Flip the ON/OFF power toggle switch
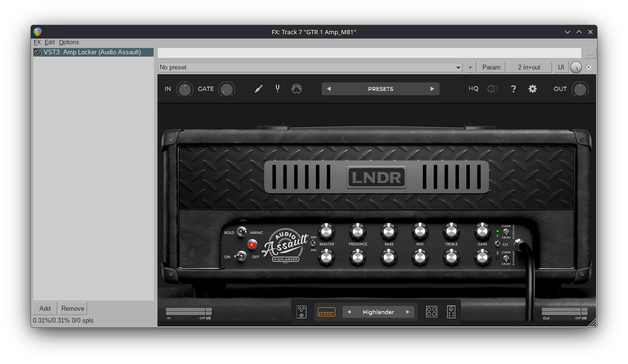Image resolution: width=628 pixels, height=364 pixels. tap(242, 257)
